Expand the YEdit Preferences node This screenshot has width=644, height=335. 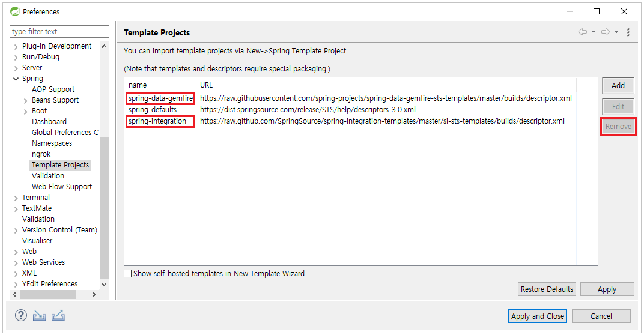16,284
